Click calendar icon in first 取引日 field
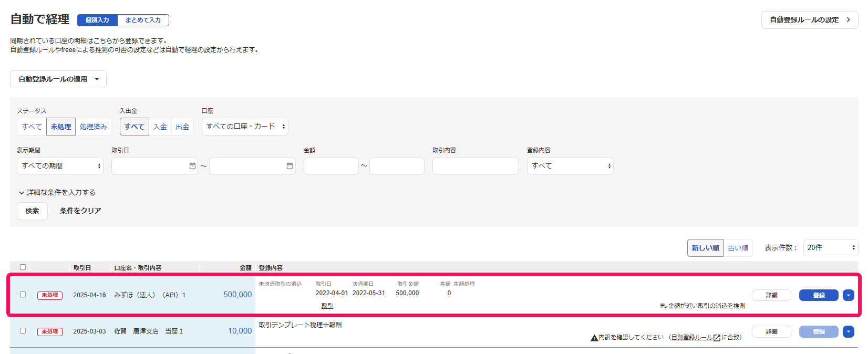The width and height of the screenshot is (868, 354). pyautogui.click(x=192, y=166)
